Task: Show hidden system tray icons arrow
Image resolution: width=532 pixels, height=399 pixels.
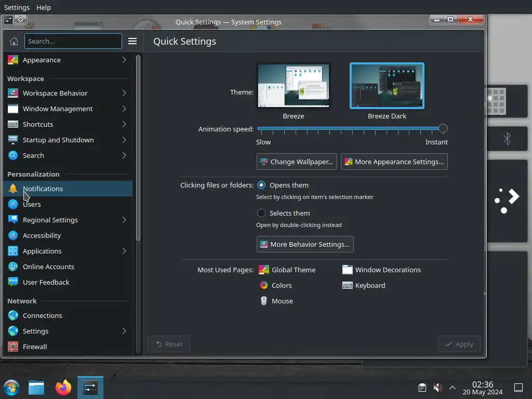Action: click(453, 388)
